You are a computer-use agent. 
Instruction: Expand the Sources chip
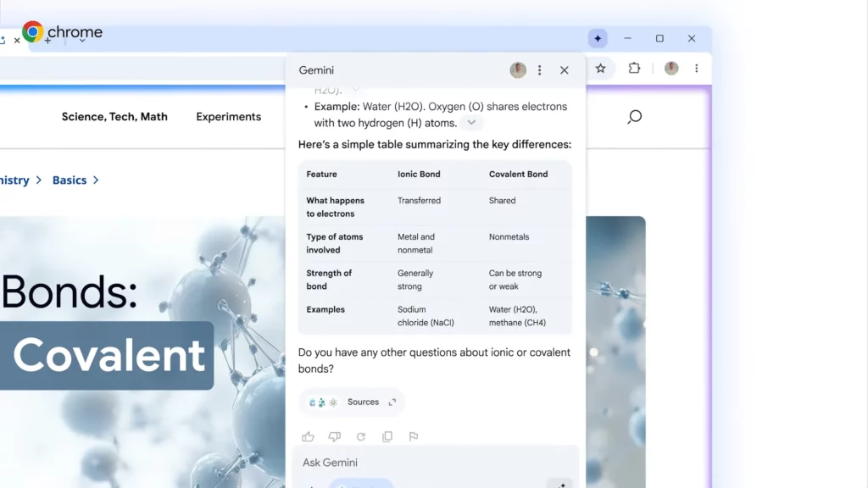[352, 402]
